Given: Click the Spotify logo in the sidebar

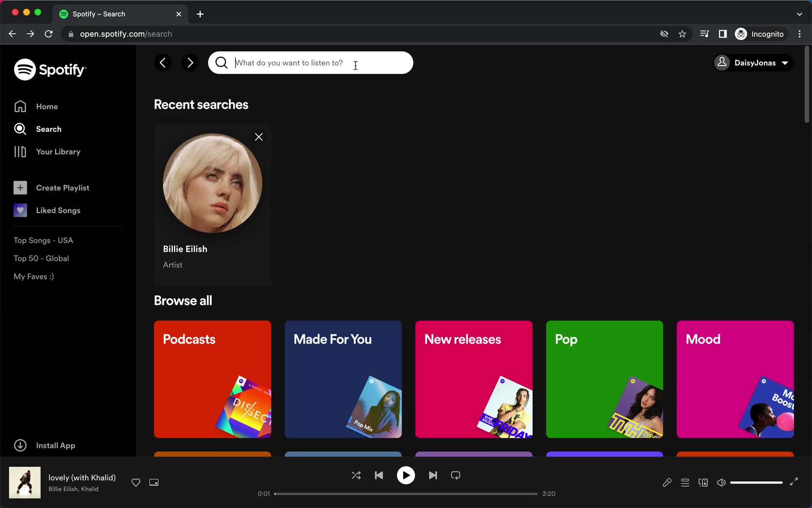Looking at the screenshot, I should pos(50,69).
